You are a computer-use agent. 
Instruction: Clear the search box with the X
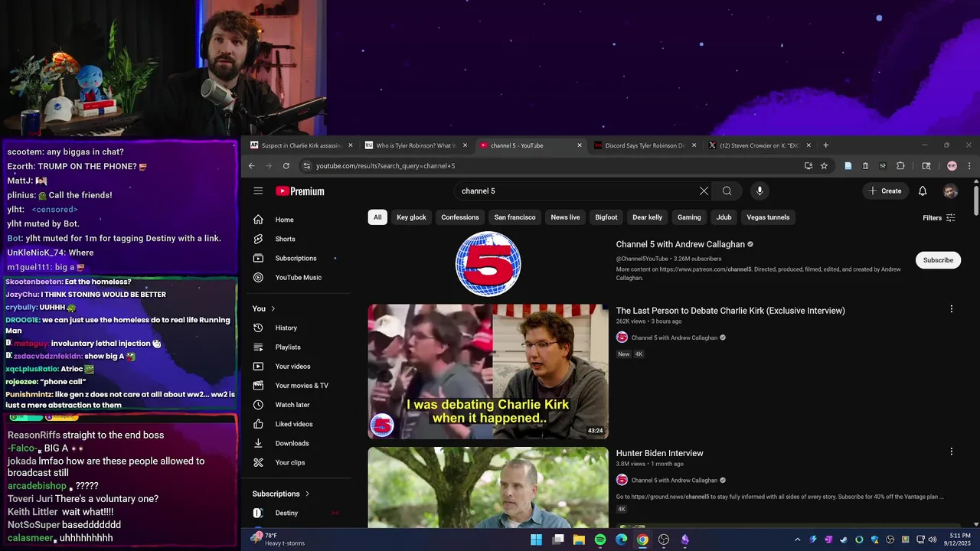coord(704,191)
